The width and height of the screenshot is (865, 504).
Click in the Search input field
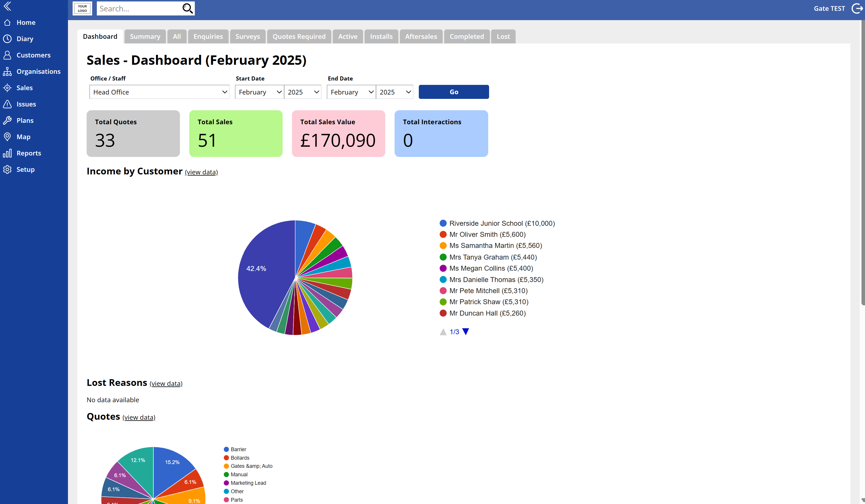tap(139, 8)
